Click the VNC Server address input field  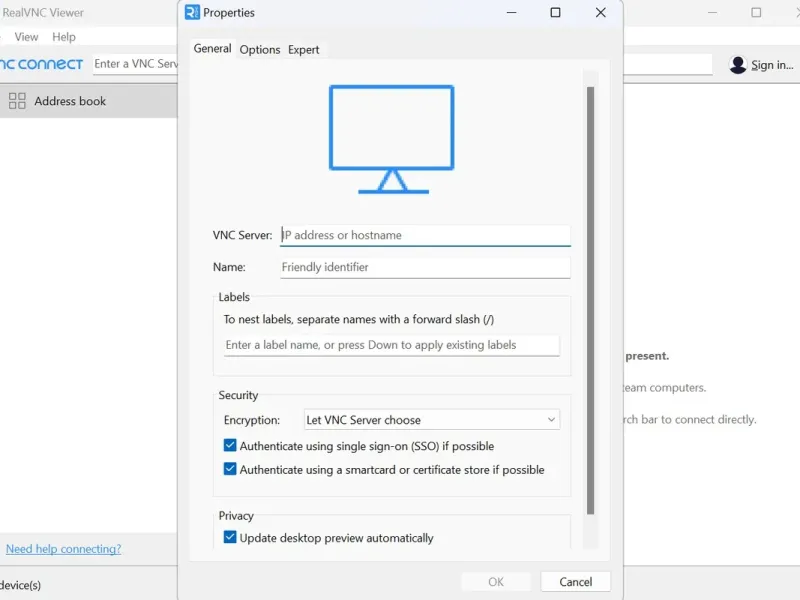click(425, 235)
